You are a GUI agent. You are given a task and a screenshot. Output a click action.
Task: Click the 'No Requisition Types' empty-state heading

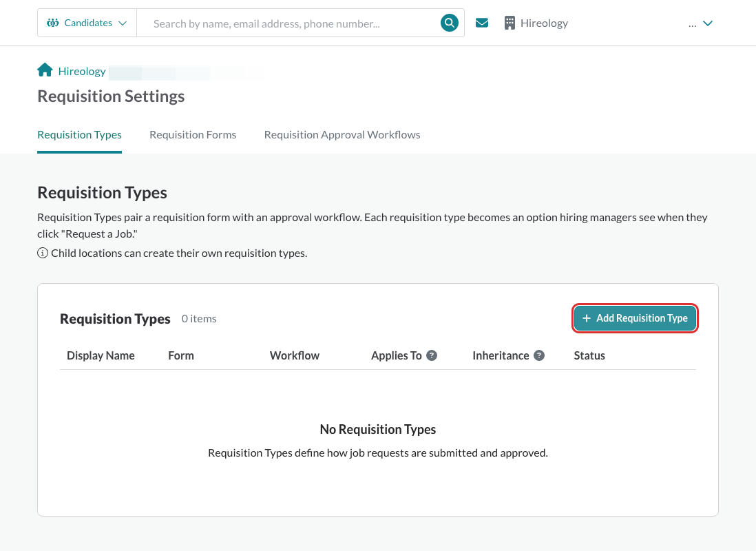pos(378,429)
